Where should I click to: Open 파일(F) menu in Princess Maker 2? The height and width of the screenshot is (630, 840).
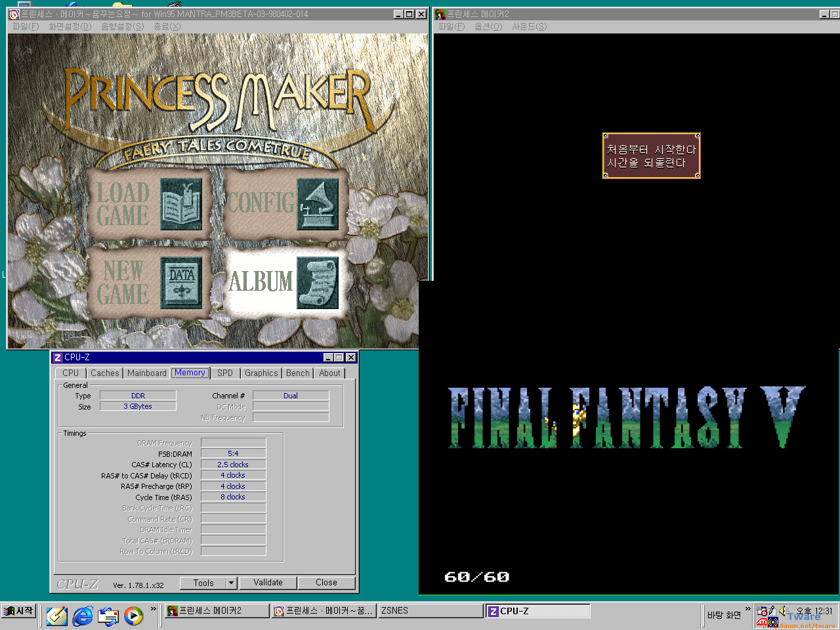click(x=451, y=26)
